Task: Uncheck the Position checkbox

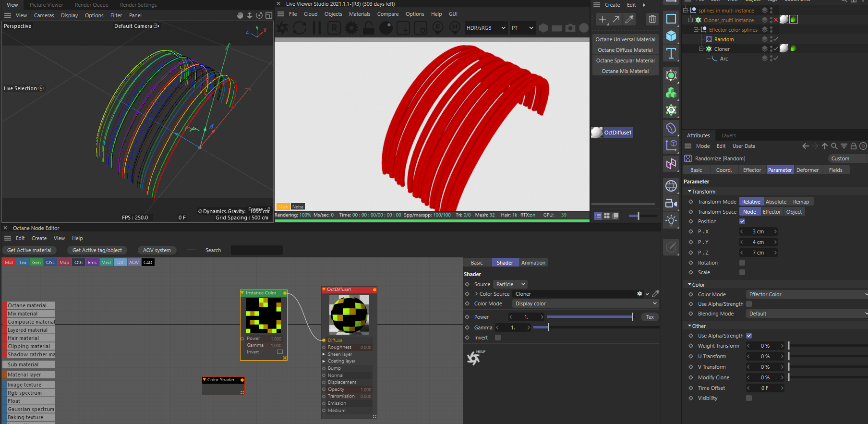Action: (742, 221)
